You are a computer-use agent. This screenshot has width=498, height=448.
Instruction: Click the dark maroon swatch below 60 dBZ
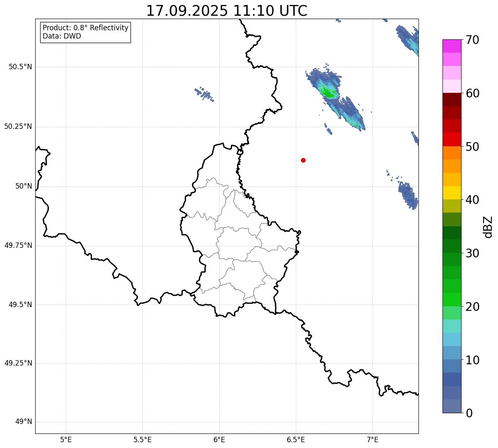tap(452, 99)
